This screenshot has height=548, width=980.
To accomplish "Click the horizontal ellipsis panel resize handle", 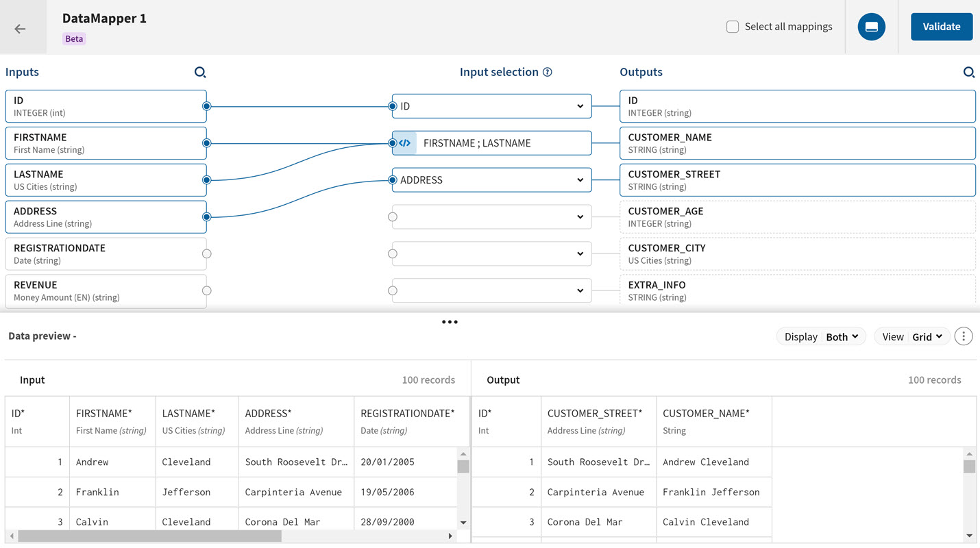I will click(x=450, y=322).
